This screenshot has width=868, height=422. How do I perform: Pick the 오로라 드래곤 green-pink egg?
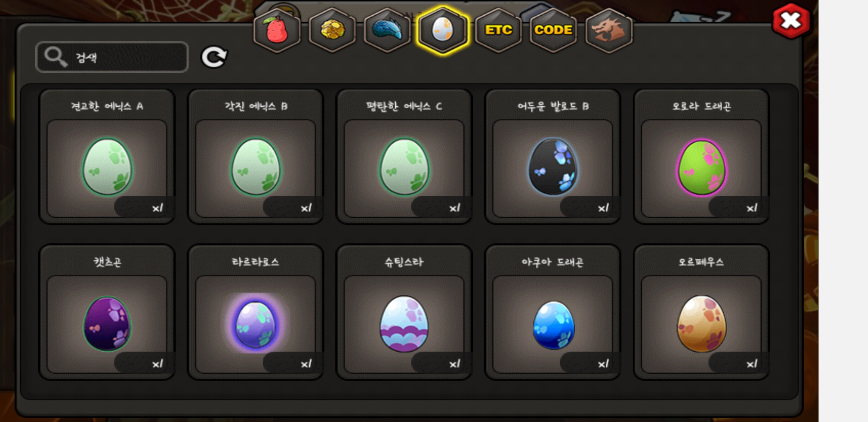701,157
